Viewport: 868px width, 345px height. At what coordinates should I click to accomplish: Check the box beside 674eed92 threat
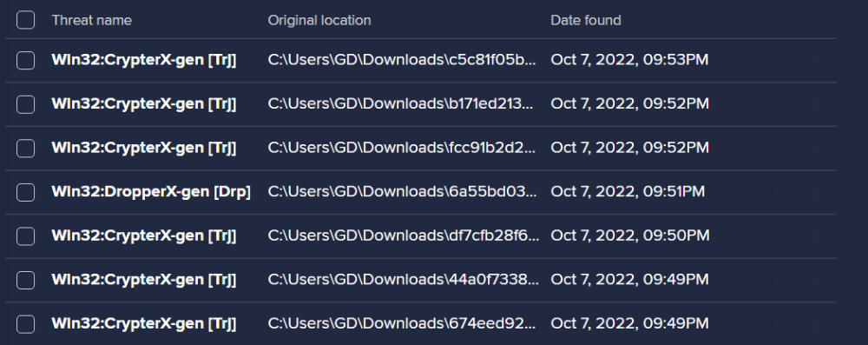pyautogui.click(x=25, y=323)
